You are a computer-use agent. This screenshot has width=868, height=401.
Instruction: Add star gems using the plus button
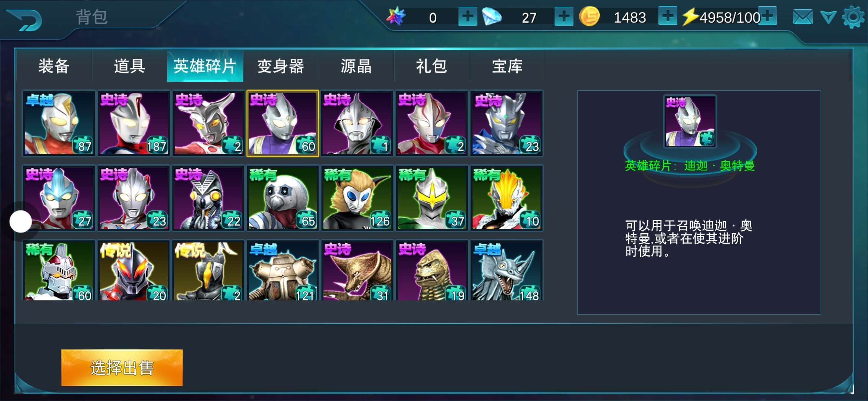click(x=468, y=16)
